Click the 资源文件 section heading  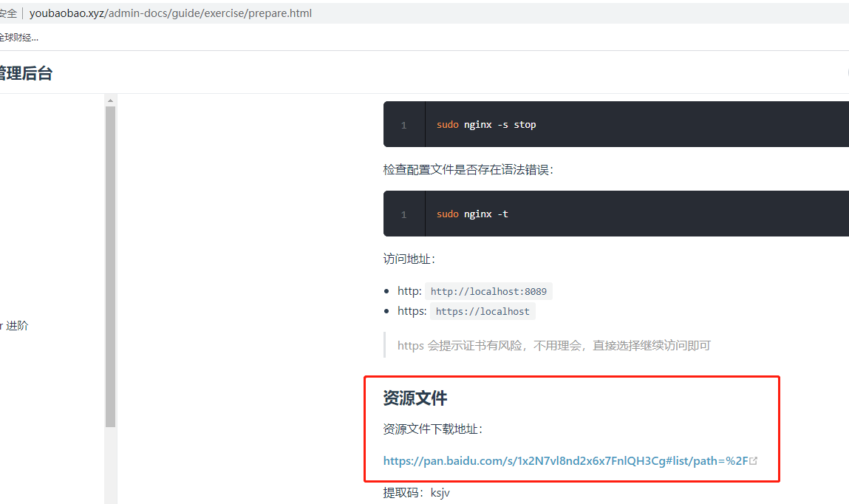[414, 398]
